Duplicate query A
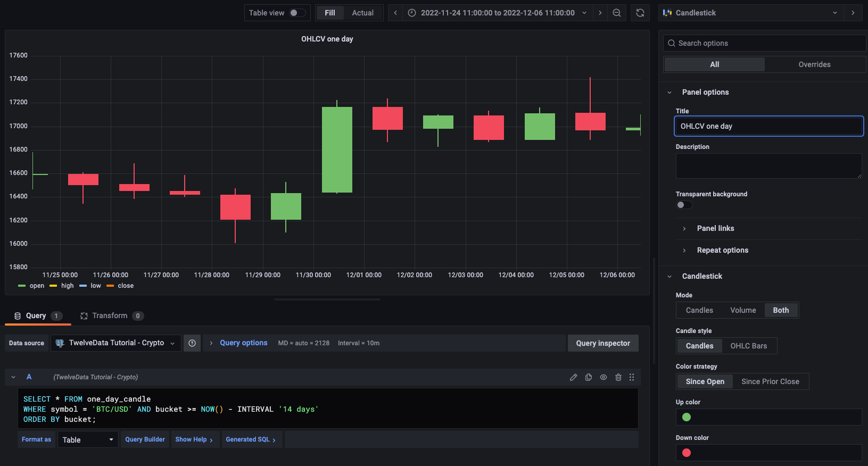This screenshot has height=466, width=868. [589, 377]
